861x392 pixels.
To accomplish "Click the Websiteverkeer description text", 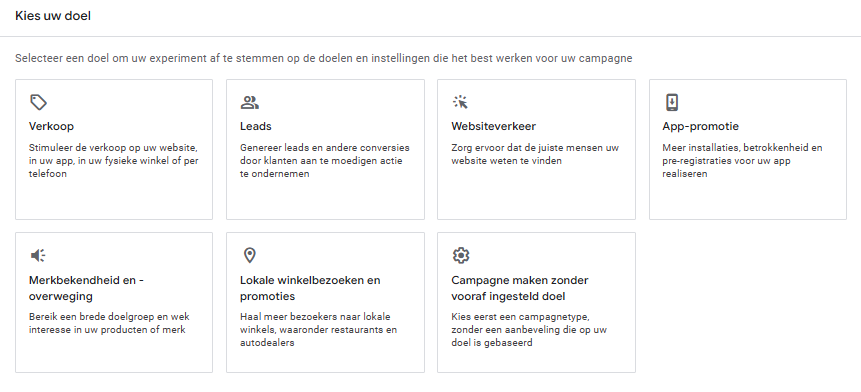I will pos(535,154).
